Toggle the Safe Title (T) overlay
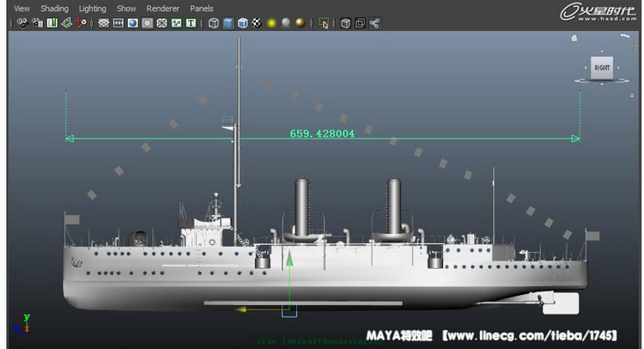The height and width of the screenshot is (349, 644). pos(191,23)
